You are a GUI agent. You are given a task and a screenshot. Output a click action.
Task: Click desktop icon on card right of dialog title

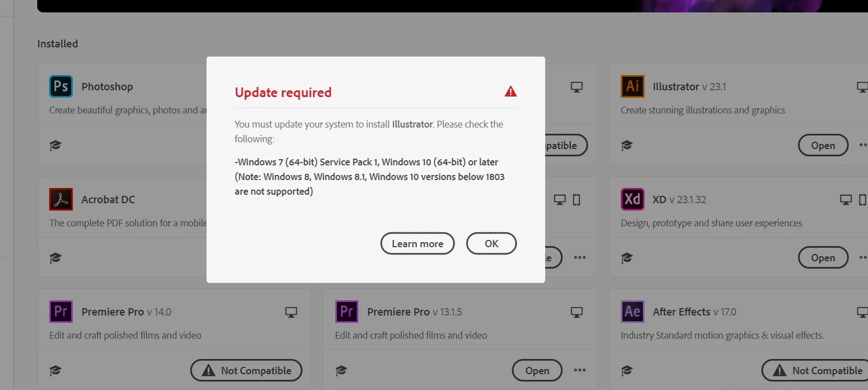coord(576,87)
